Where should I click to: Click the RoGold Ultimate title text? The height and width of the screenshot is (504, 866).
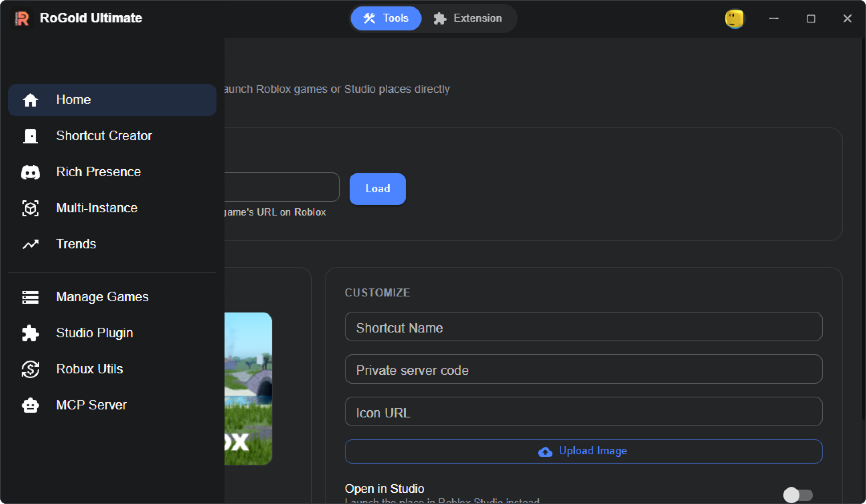click(x=91, y=18)
